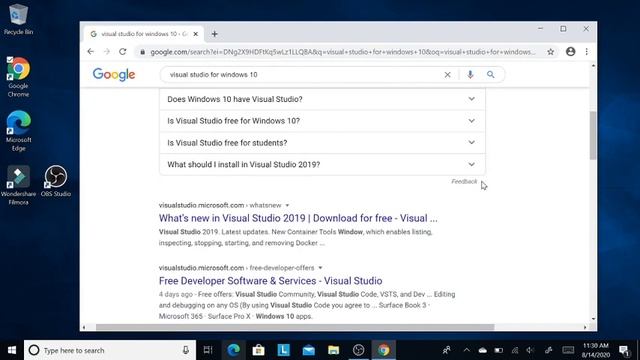The width and height of the screenshot is (640, 360).
Task: Open a new tab with the plus button
Action: click(215, 34)
